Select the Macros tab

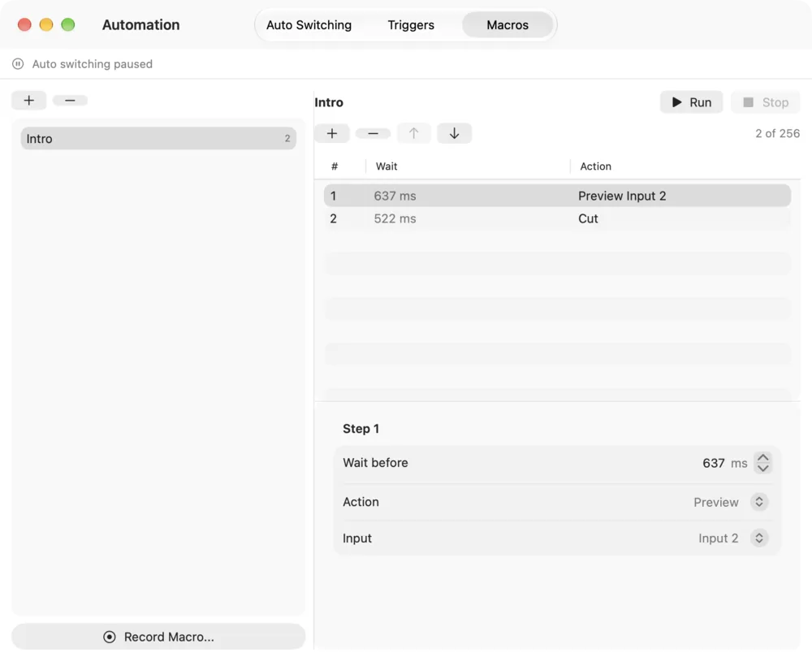pos(508,25)
